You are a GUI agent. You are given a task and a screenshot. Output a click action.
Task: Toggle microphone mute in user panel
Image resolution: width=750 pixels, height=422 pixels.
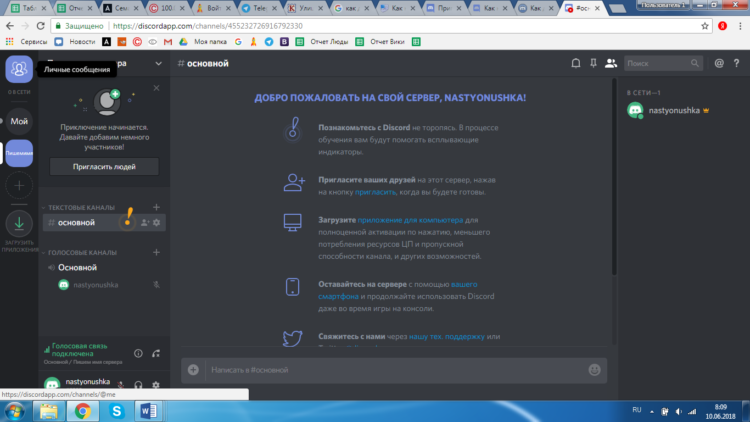pos(121,384)
